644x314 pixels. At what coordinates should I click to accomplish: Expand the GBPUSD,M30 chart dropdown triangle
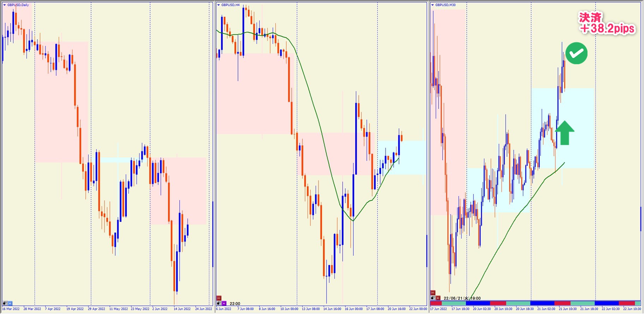433,5
